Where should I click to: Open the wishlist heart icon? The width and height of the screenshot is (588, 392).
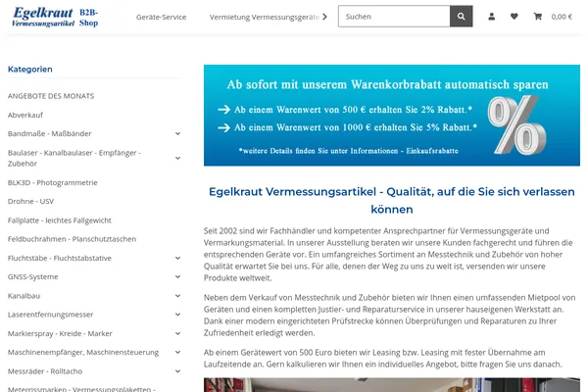point(514,17)
